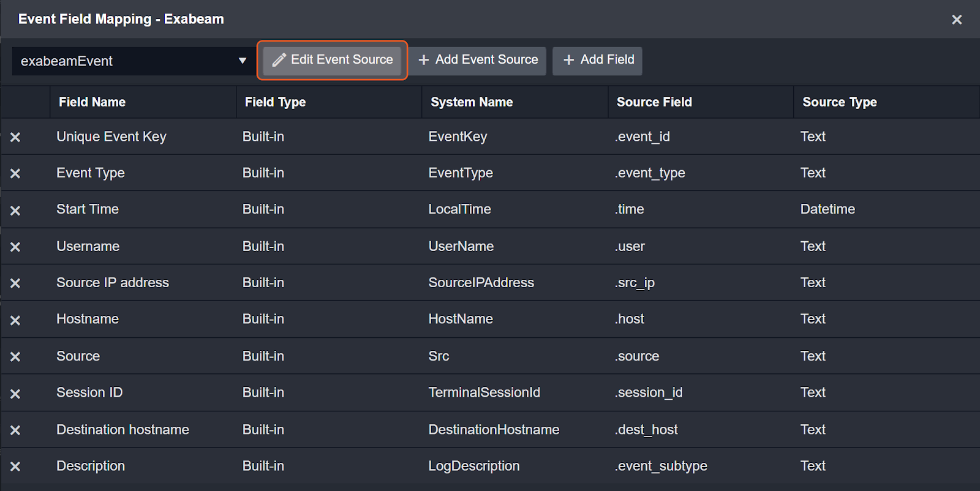Delete the Description field row
The width and height of the screenshot is (980, 491).
coord(15,467)
